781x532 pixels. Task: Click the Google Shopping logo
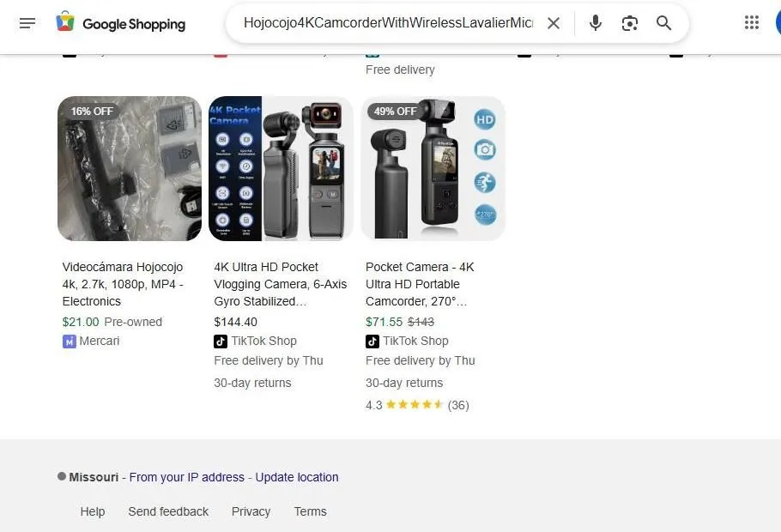pos(120,23)
